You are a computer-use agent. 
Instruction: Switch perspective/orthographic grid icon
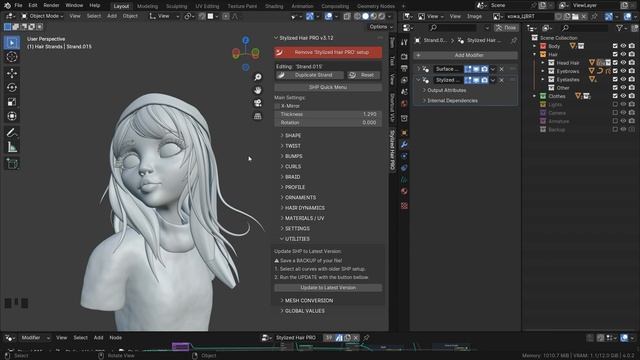tap(258, 116)
